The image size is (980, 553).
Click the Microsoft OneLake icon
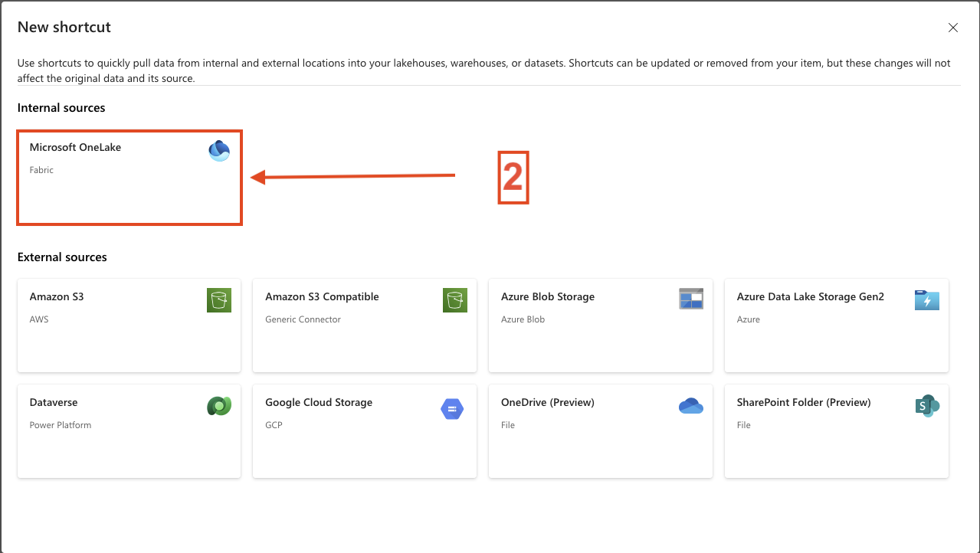(219, 151)
